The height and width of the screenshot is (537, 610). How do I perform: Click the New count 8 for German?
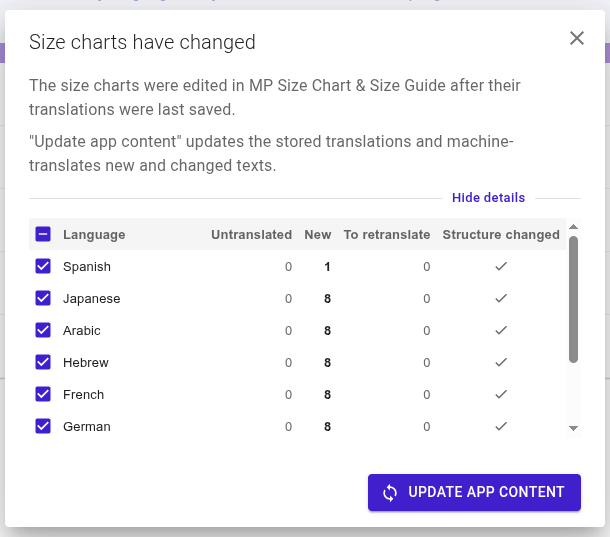327,426
